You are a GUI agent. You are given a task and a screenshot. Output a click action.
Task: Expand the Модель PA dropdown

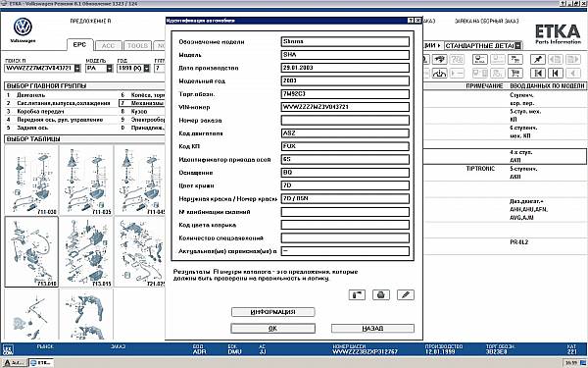pyautogui.click(x=109, y=69)
